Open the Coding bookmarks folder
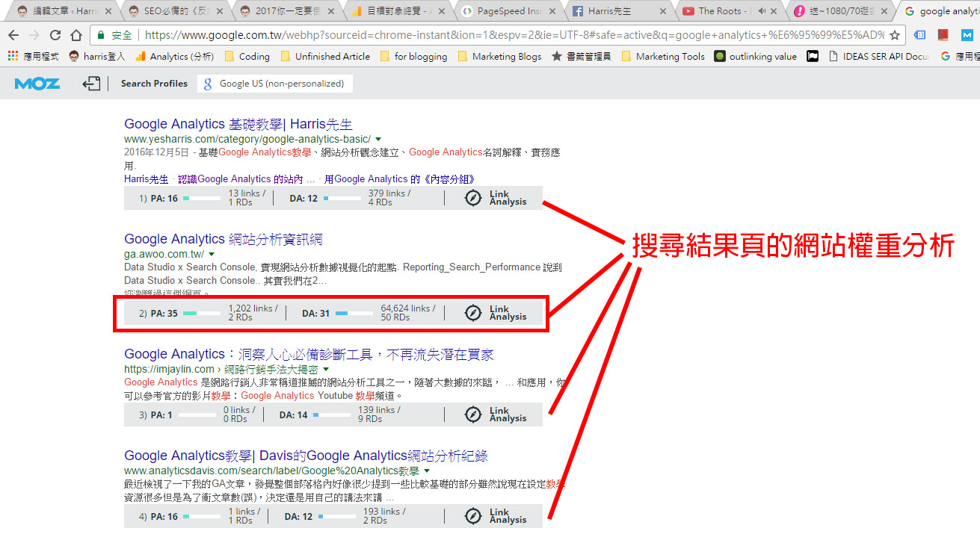980x537 pixels. pos(247,56)
